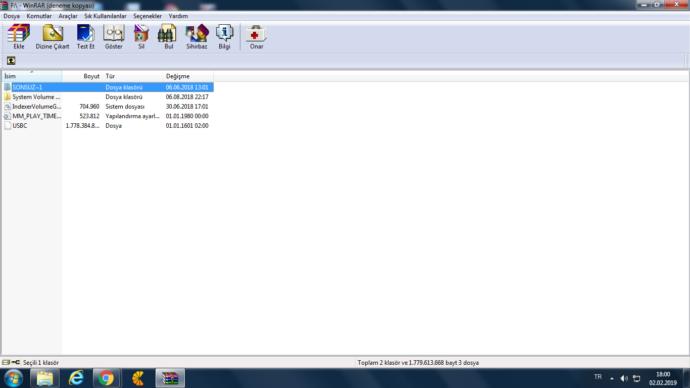Click date 01.01.1980 00:00
Viewport: 690px width, 388px height.
[187, 116]
